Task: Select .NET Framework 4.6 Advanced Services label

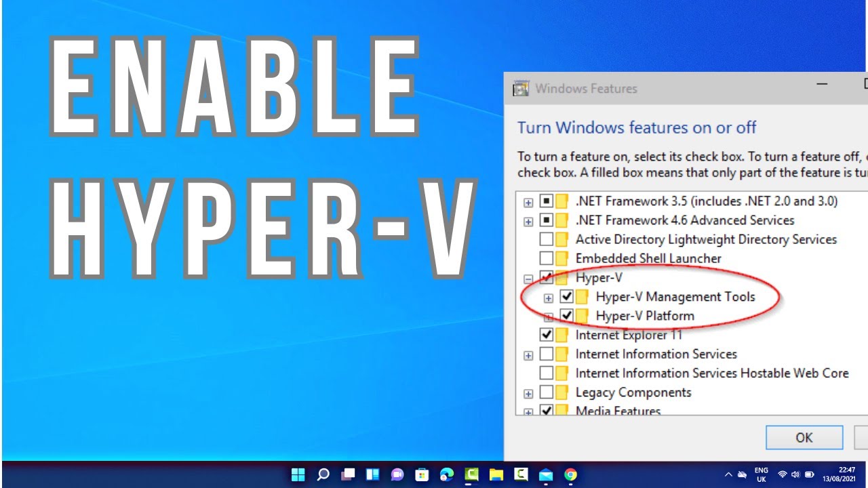Action: (685, 220)
